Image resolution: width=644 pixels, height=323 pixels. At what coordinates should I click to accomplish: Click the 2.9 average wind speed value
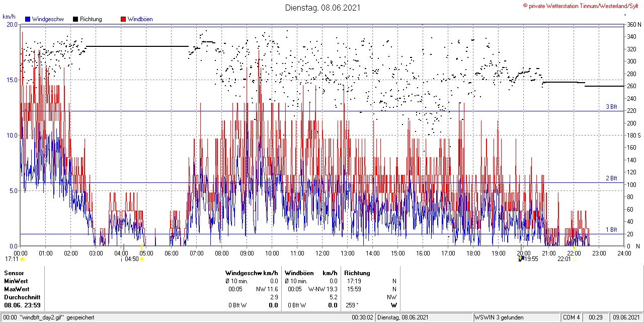point(274,297)
